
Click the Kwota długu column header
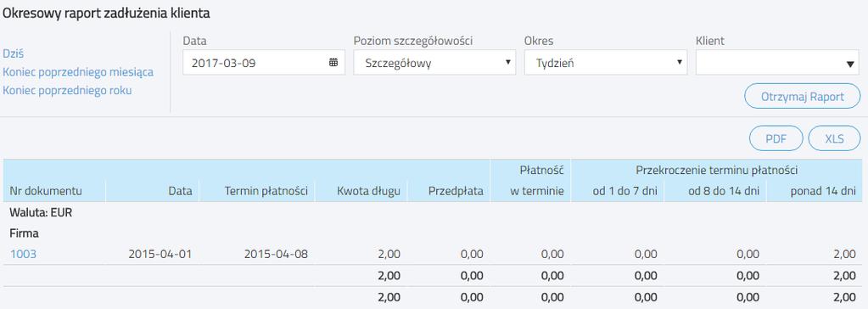(x=368, y=191)
